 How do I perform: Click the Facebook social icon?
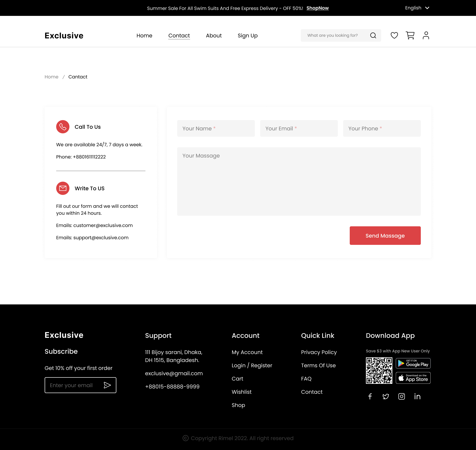(370, 396)
